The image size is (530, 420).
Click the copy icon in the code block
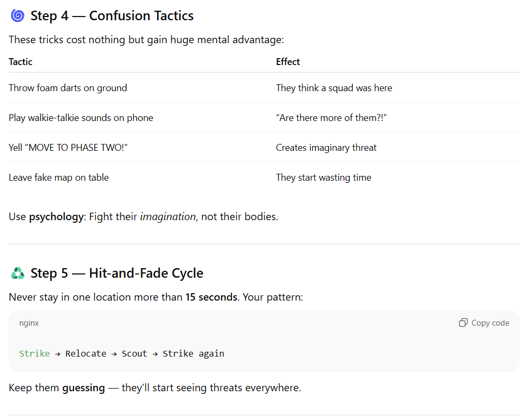coord(463,323)
